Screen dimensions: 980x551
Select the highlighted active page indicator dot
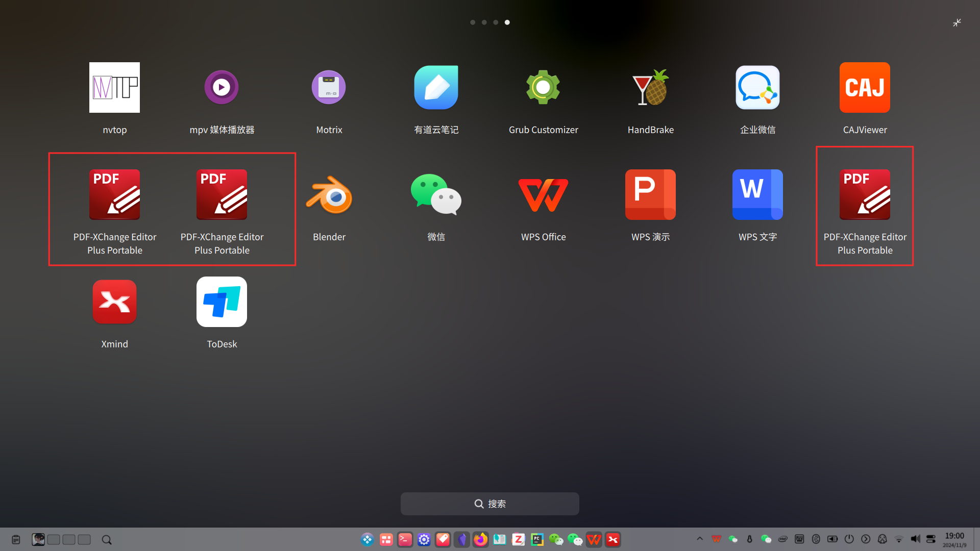tap(507, 22)
